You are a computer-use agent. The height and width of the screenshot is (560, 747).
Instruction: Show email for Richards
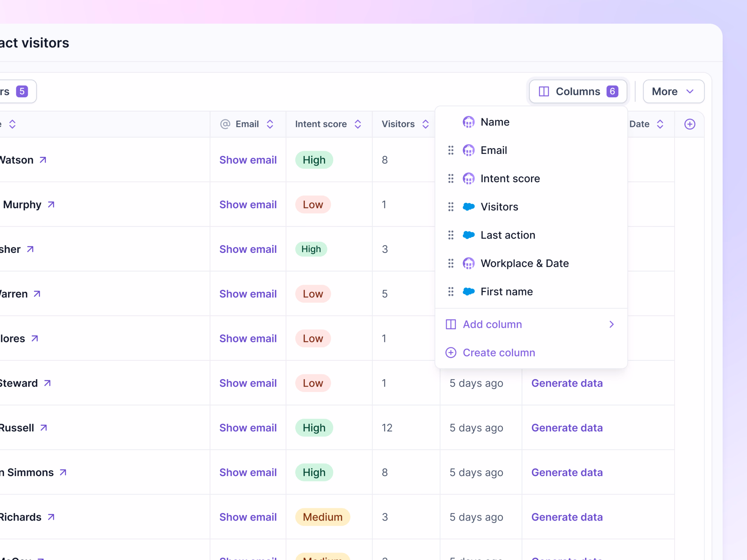(248, 517)
